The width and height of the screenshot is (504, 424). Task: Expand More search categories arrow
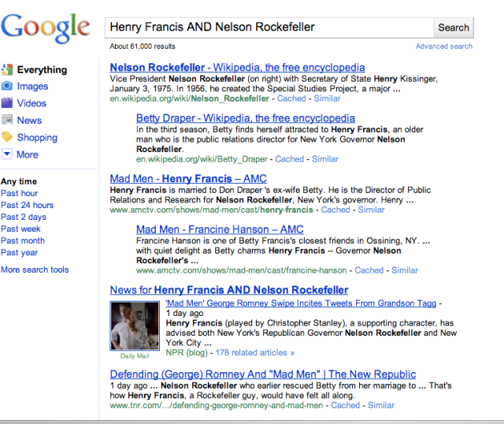(7, 154)
